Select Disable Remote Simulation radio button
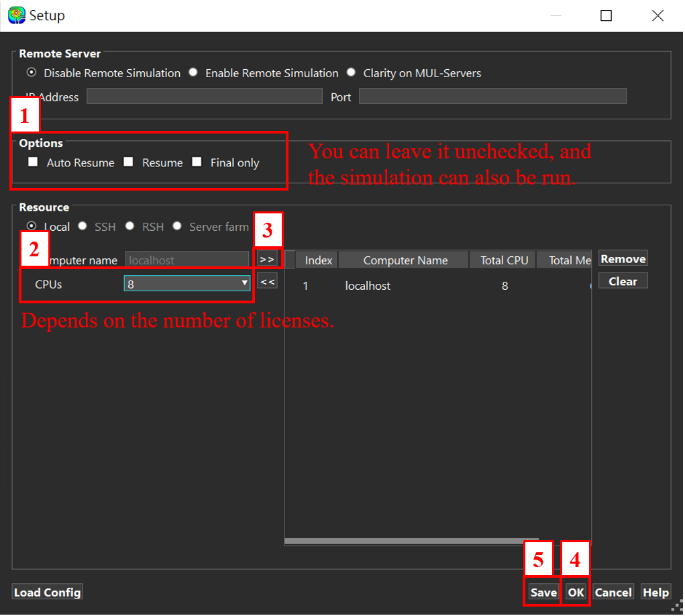 coord(32,72)
